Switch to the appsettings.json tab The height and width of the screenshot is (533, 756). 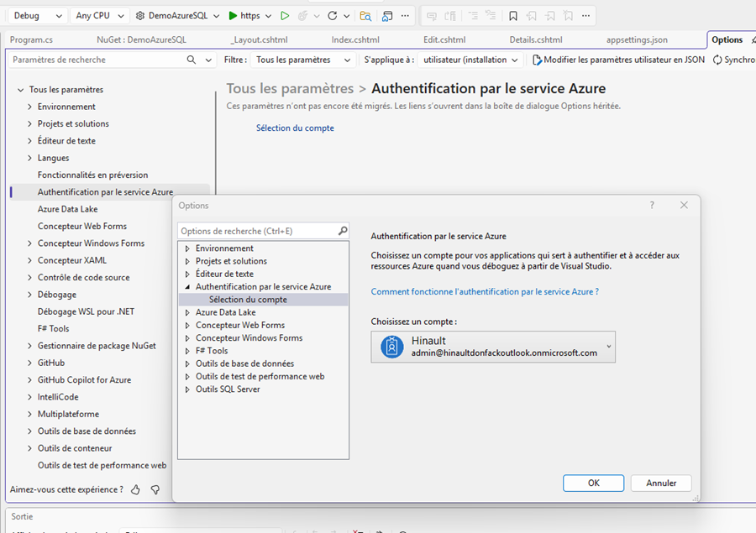[x=636, y=39]
